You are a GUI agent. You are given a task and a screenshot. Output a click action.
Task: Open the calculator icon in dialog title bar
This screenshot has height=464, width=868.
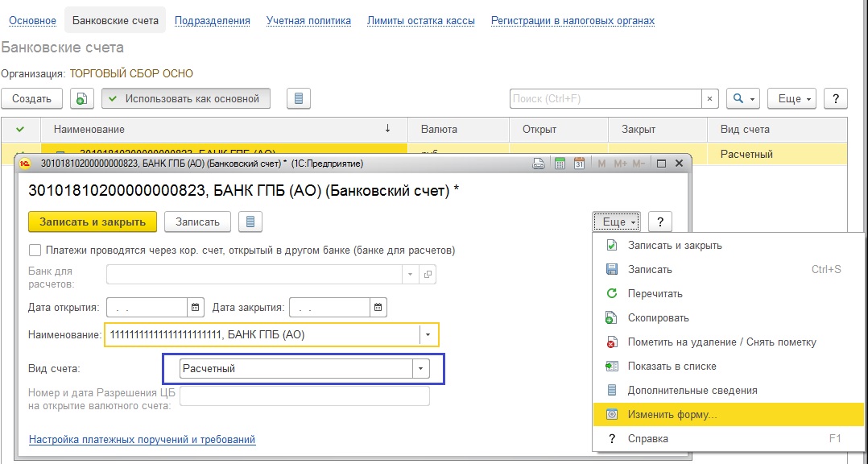[560, 164]
